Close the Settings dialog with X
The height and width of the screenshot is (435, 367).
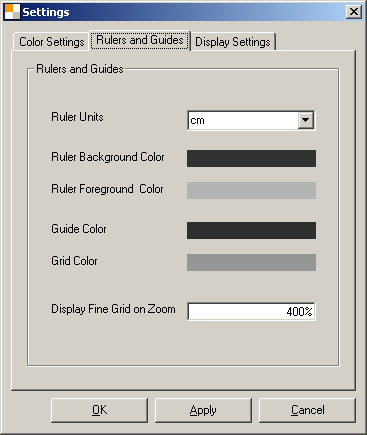click(353, 12)
